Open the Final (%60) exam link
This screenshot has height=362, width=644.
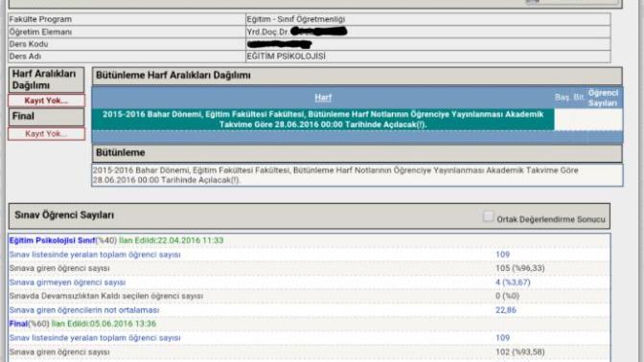18,324
